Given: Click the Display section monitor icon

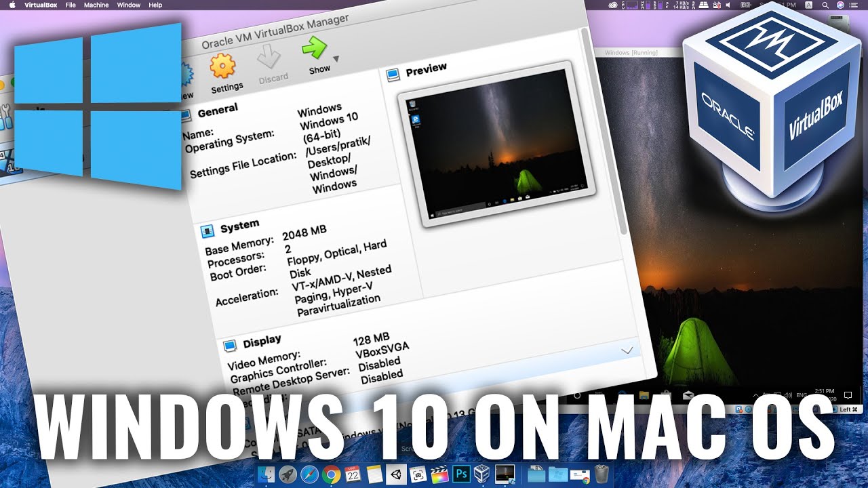Looking at the screenshot, I should [229, 346].
